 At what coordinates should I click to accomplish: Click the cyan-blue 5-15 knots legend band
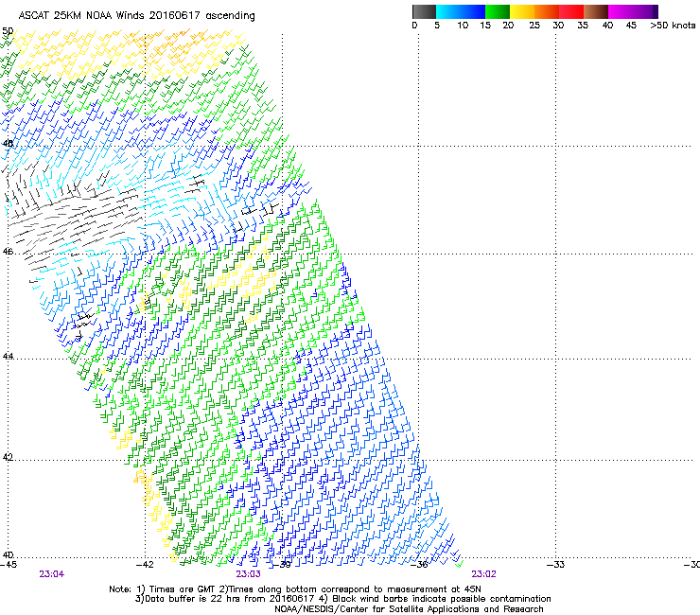tap(461, 11)
